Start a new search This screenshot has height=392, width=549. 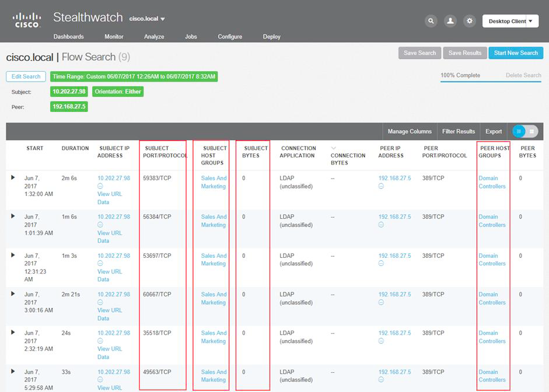click(x=516, y=53)
